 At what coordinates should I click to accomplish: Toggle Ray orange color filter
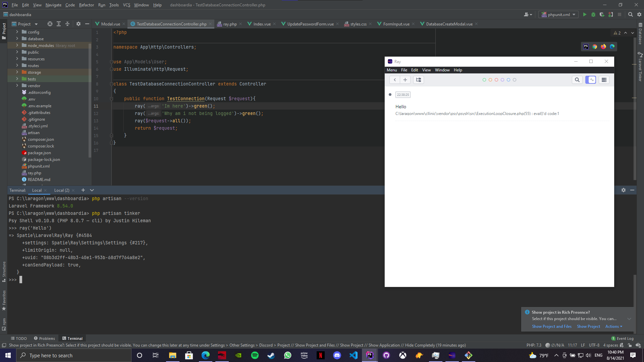click(490, 80)
